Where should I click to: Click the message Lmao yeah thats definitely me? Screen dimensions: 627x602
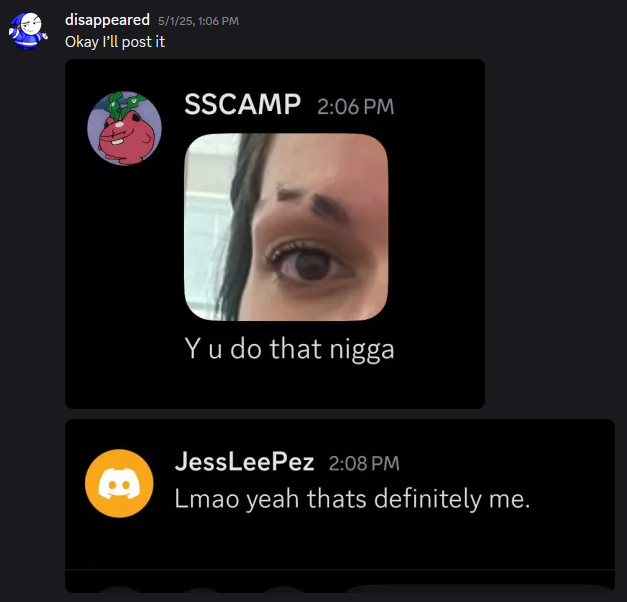coord(352,499)
